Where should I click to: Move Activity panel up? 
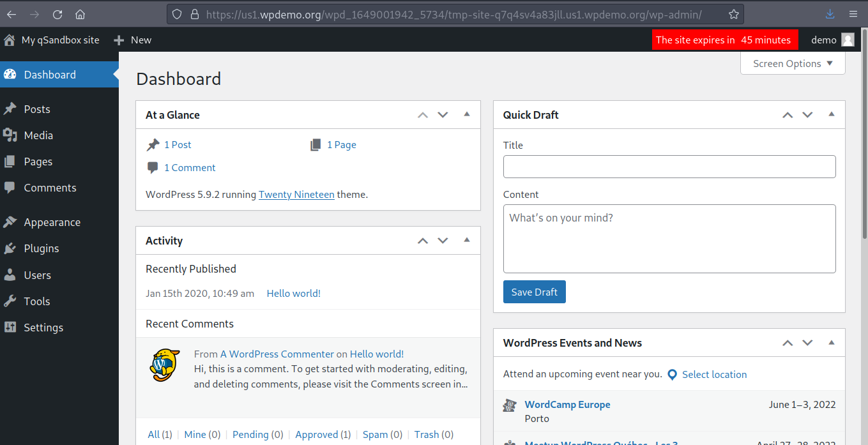(x=422, y=241)
